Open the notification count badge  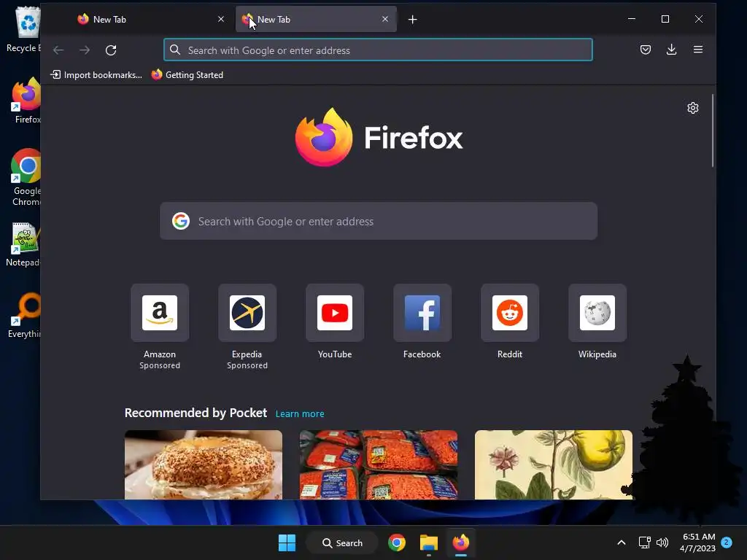(727, 542)
